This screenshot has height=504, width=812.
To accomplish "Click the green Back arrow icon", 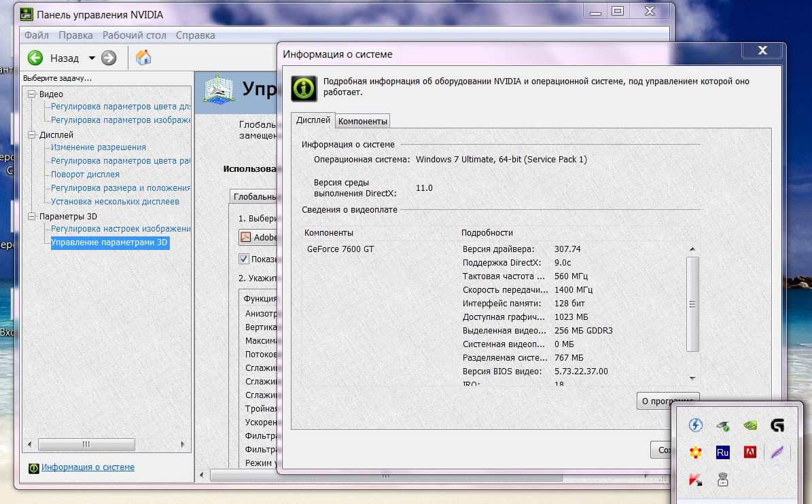I will 35,58.
